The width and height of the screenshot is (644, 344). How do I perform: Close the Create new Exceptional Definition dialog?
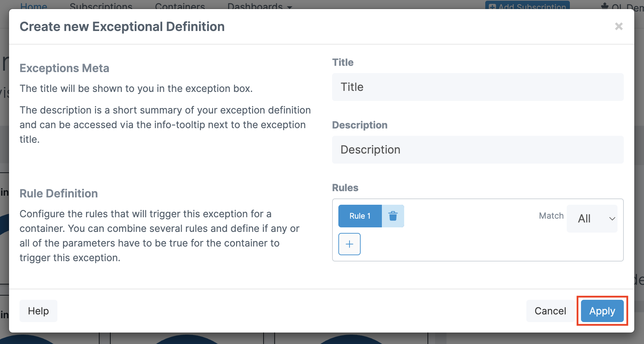click(x=619, y=26)
